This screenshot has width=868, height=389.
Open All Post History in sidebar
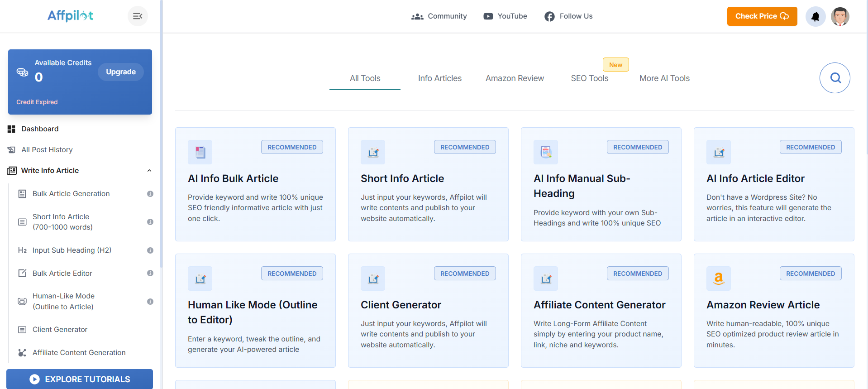tap(47, 150)
